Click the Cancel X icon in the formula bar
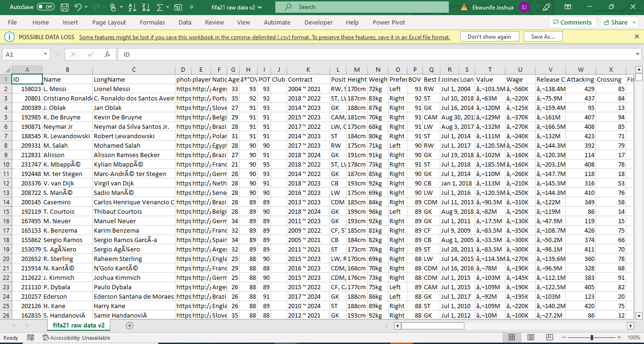The height and width of the screenshot is (344, 644). click(x=73, y=54)
